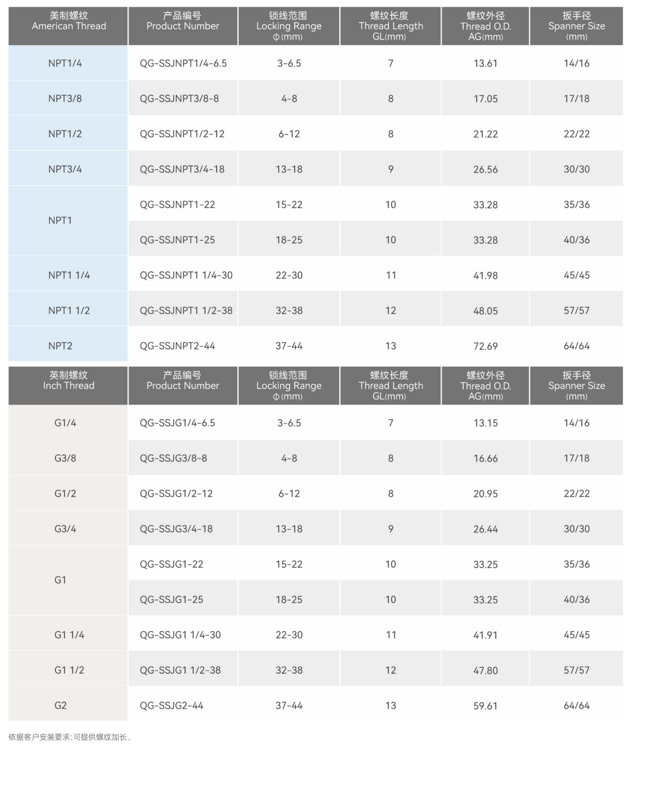Select product number QG-SSJNPT1-25
The image size is (647, 812).
click(x=177, y=240)
